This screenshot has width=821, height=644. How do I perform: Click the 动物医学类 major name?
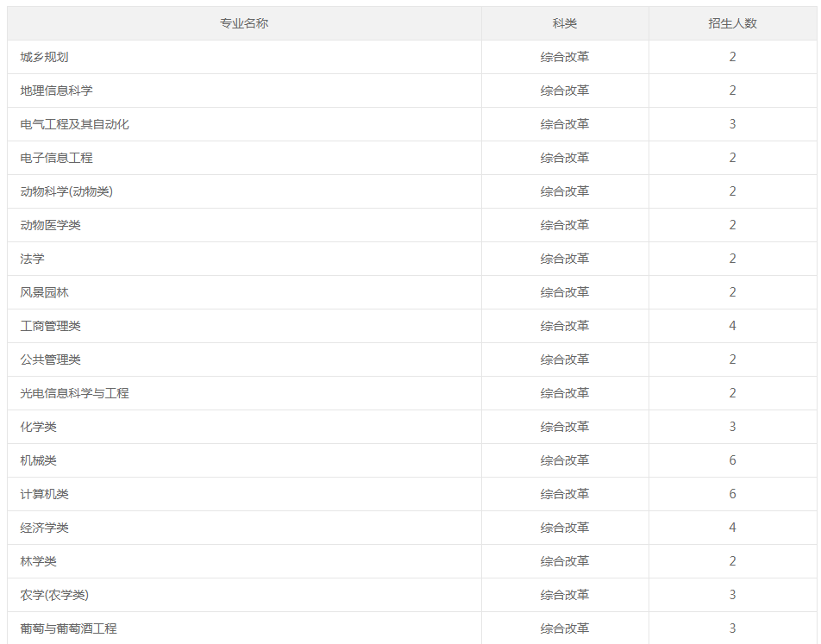click(50, 225)
